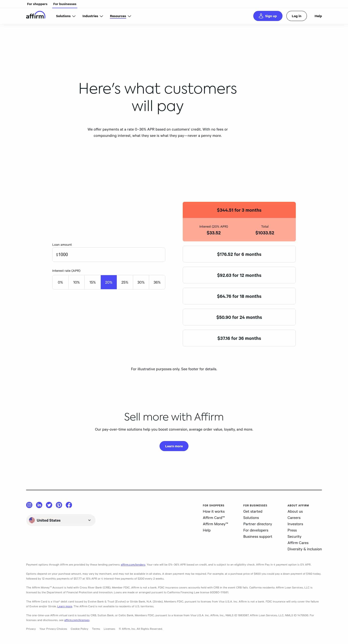Click the Learn more button

(174, 446)
